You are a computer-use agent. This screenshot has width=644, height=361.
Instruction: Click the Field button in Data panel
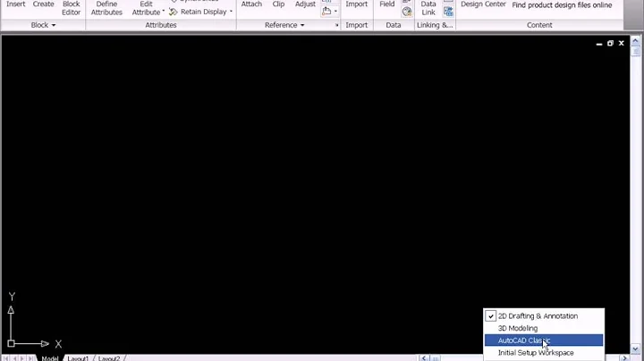coord(387,4)
